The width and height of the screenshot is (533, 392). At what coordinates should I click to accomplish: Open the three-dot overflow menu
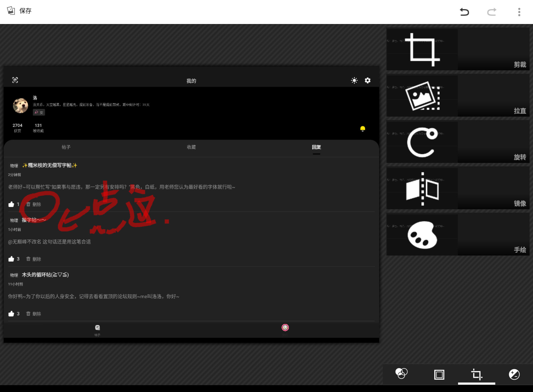[x=519, y=12]
